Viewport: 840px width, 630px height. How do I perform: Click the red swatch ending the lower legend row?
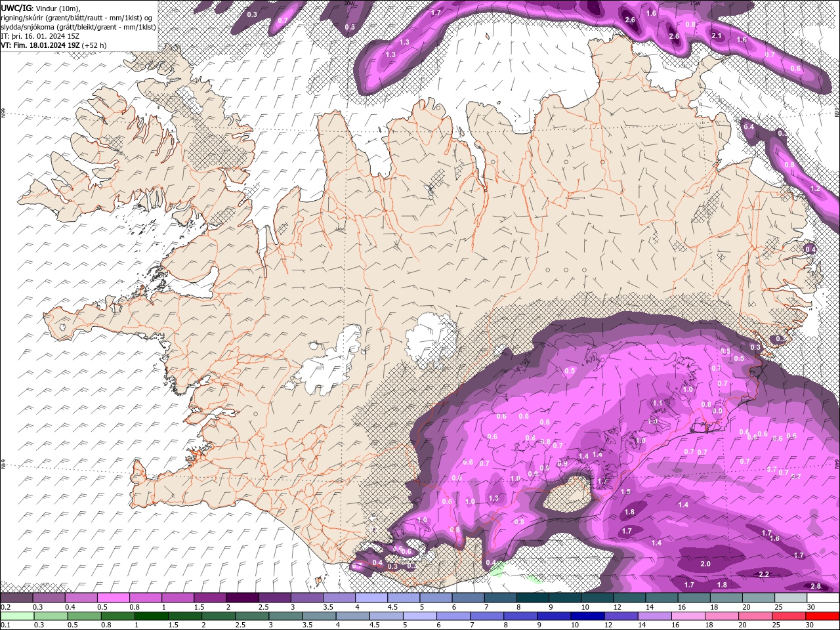823,616
